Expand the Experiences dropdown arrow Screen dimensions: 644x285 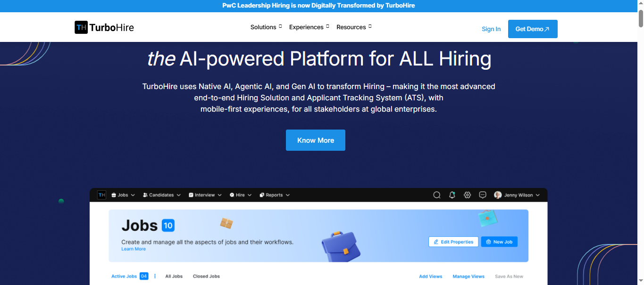(327, 26)
